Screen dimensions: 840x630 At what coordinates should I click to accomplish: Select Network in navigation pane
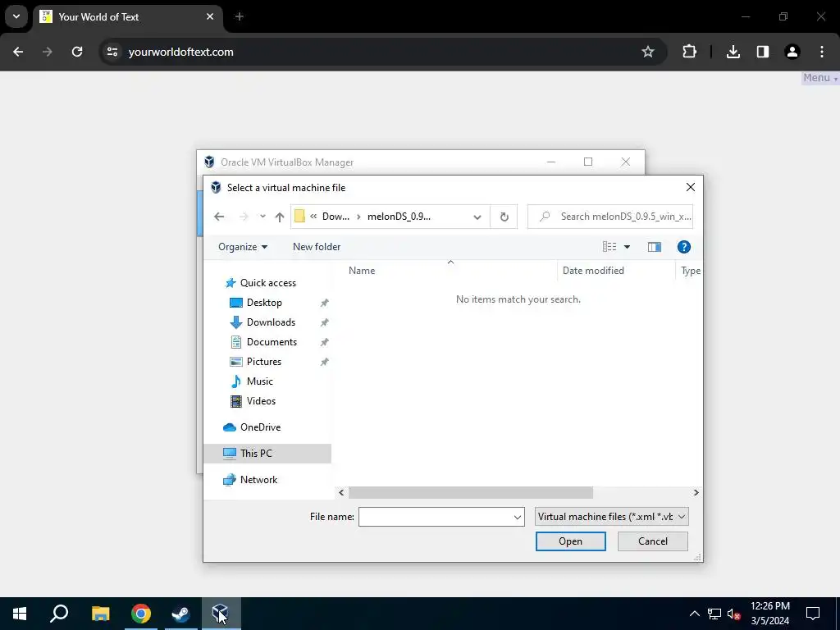click(258, 479)
